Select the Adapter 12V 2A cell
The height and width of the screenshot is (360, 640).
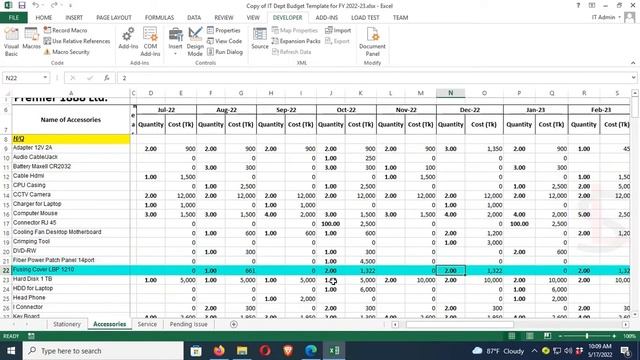[71, 148]
